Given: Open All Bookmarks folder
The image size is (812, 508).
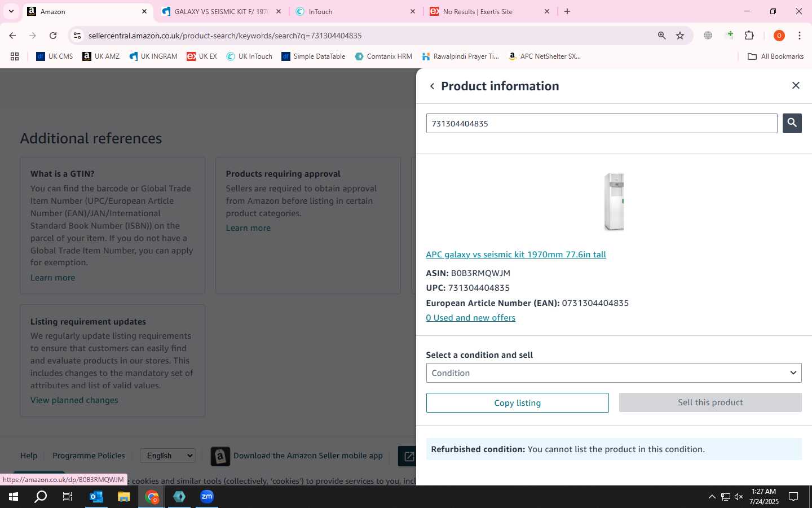Looking at the screenshot, I should coord(775,56).
